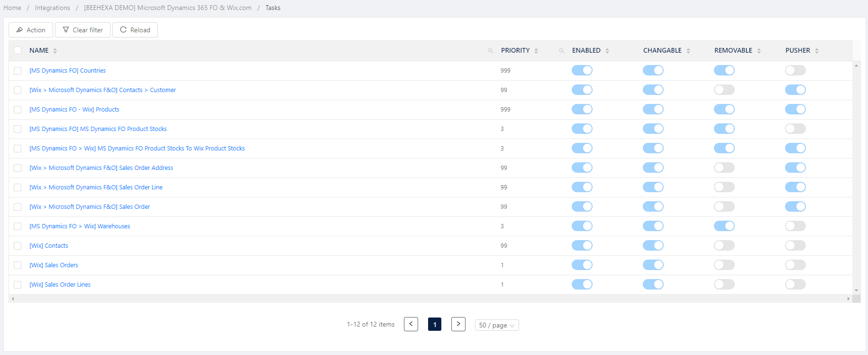Check the [Wix] Sales Orders row checkbox

click(18, 265)
